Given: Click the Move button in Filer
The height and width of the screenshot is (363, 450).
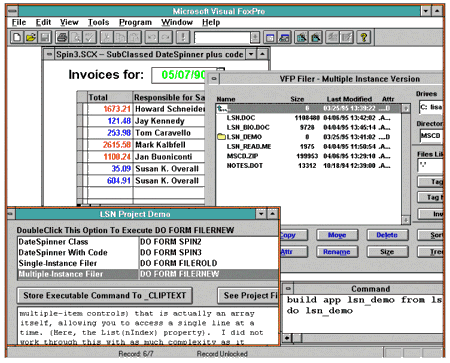Looking at the screenshot, I should [x=337, y=235].
